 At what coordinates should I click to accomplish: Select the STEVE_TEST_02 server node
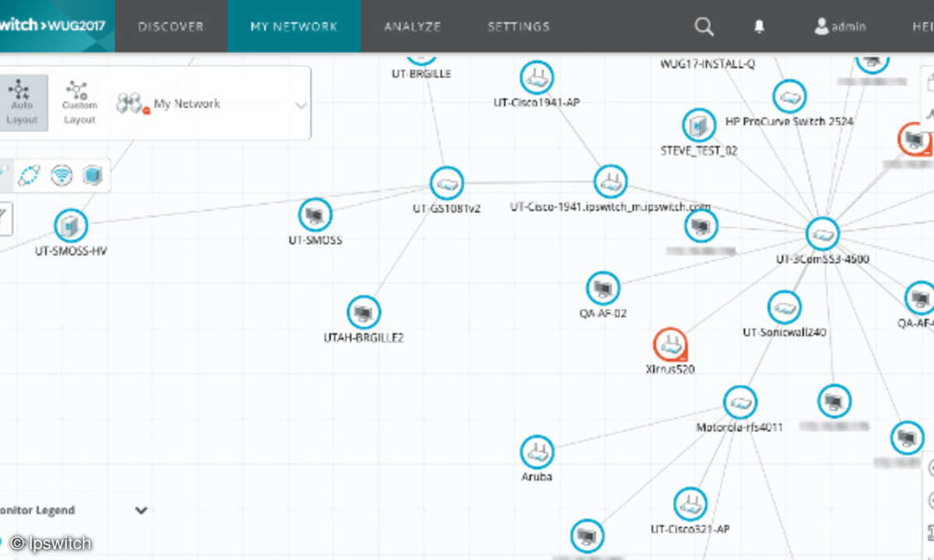[699, 125]
